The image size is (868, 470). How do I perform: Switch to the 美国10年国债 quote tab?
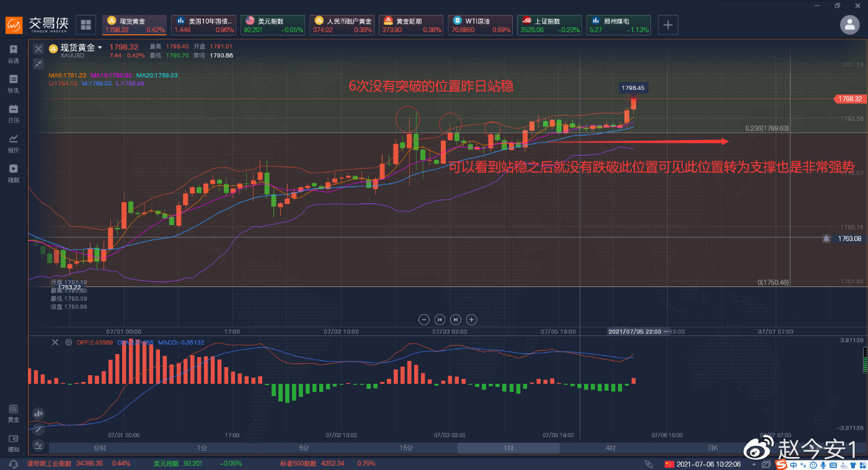pos(203,25)
